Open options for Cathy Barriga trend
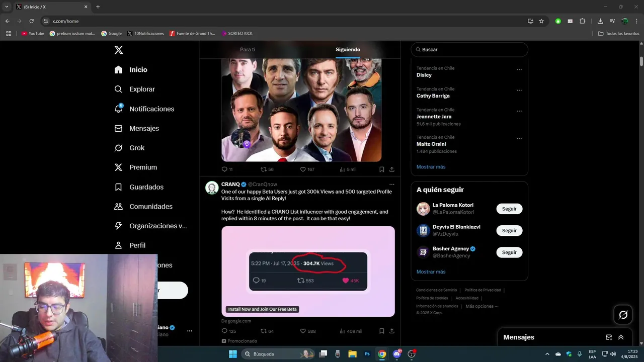 pyautogui.click(x=519, y=90)
